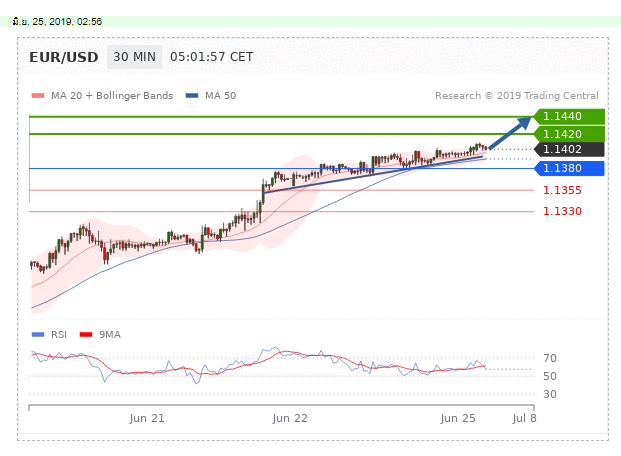The width and height of the screenshot is (621, 456).
Task: Click the EUR/USD pair title
Action: (64, 57)
